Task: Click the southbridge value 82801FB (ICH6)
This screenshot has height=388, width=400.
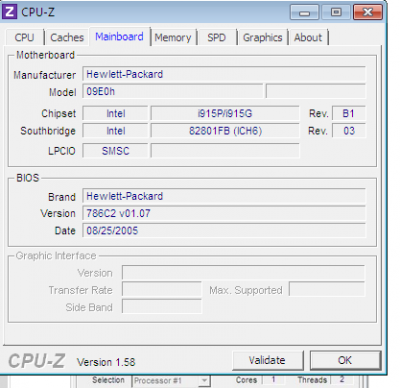Action: 225,131
